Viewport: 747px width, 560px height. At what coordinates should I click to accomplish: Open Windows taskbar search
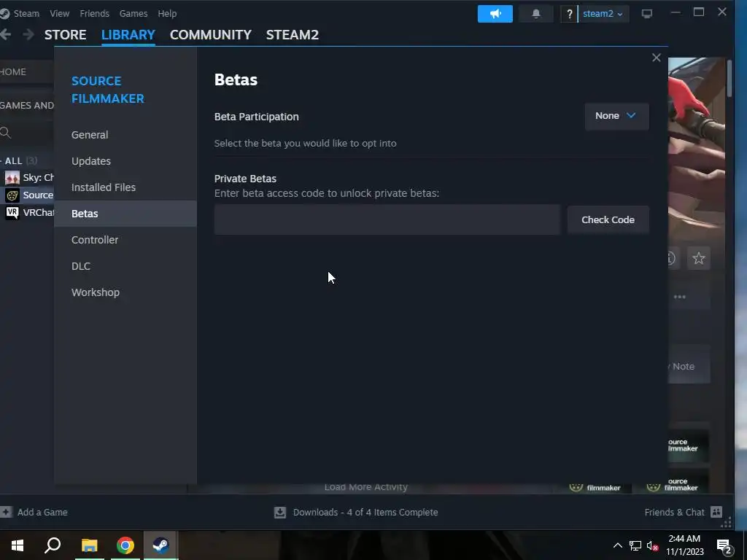(x=53, y=545)
